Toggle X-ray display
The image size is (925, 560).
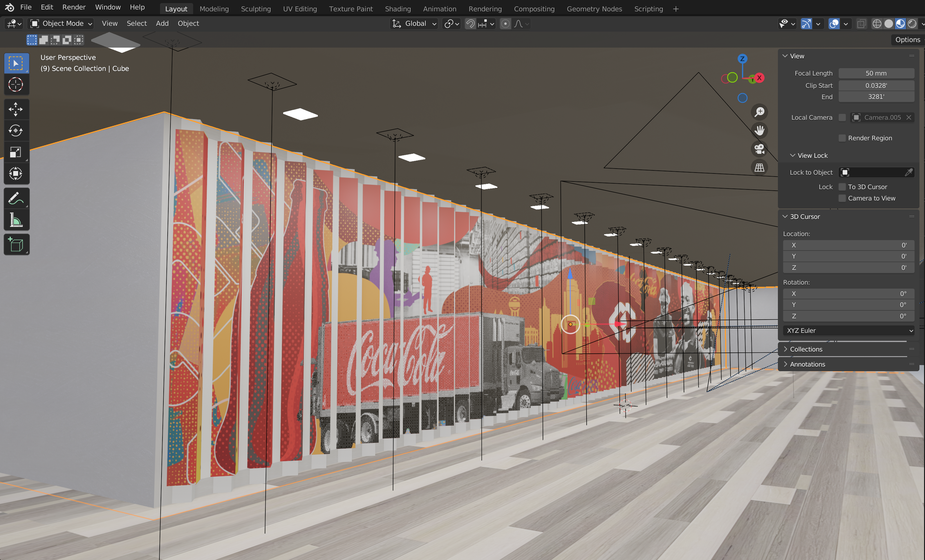point(861,24)
